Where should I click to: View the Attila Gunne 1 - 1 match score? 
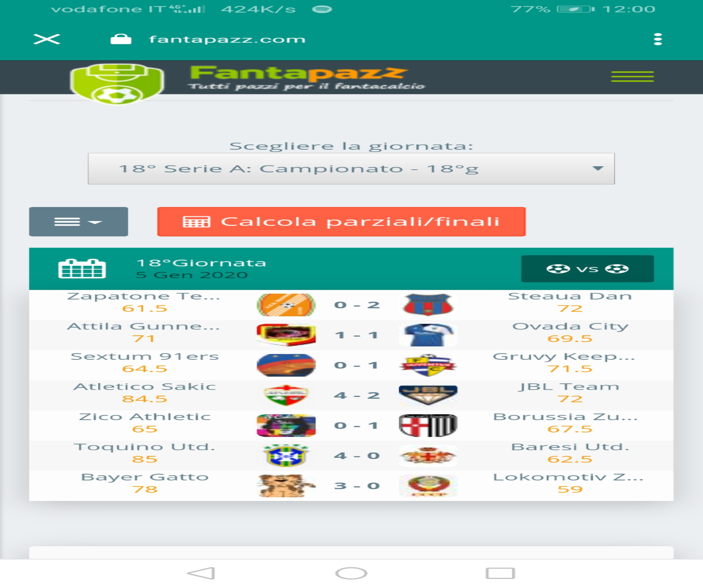pyautogui.click(x=357, y=335)
